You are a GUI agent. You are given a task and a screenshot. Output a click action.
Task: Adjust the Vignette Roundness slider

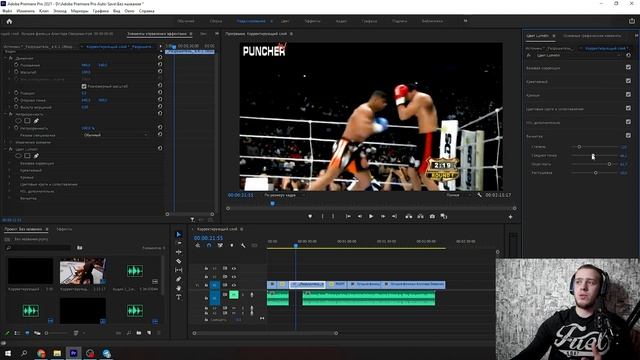point(609,164)
